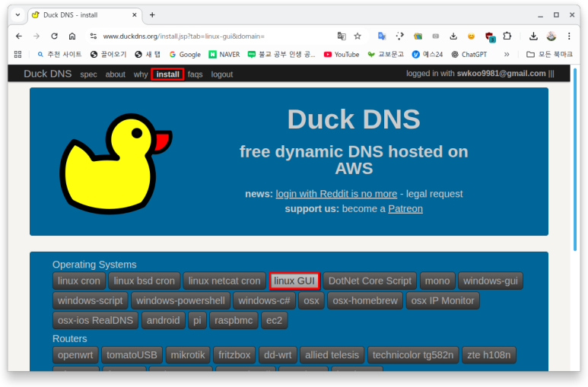Viewport: 588px width, 387px height.
Task: Select the linux bsd cron button
Action: tap(144, 281)
